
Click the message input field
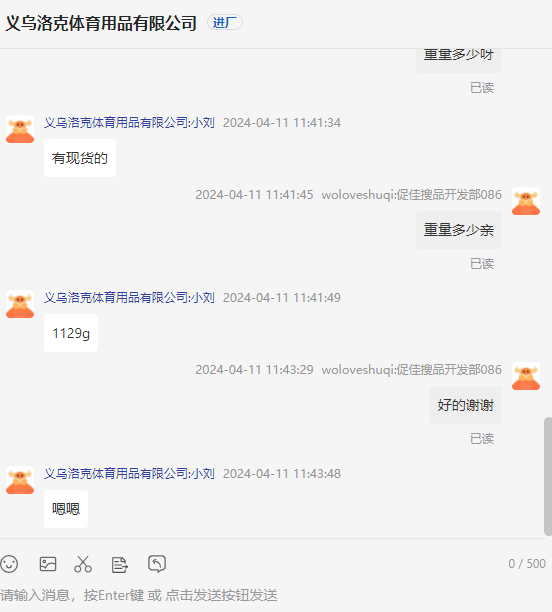click(273, 595)
